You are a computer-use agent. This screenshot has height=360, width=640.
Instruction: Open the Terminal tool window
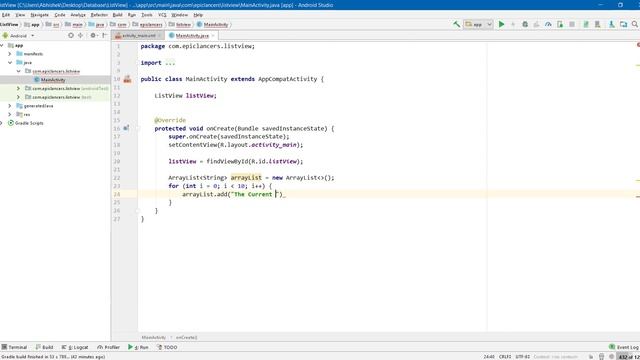14,347
